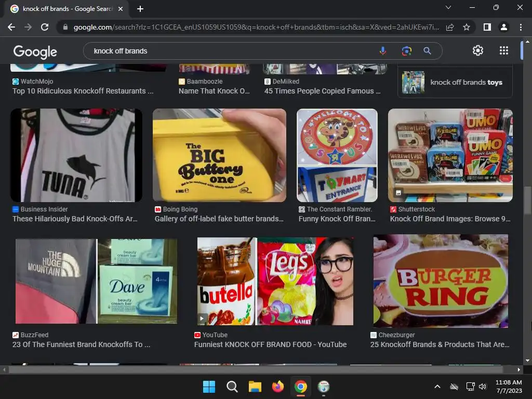
Task: Open the Burger Ring image
Action: (x=441, y=281)
